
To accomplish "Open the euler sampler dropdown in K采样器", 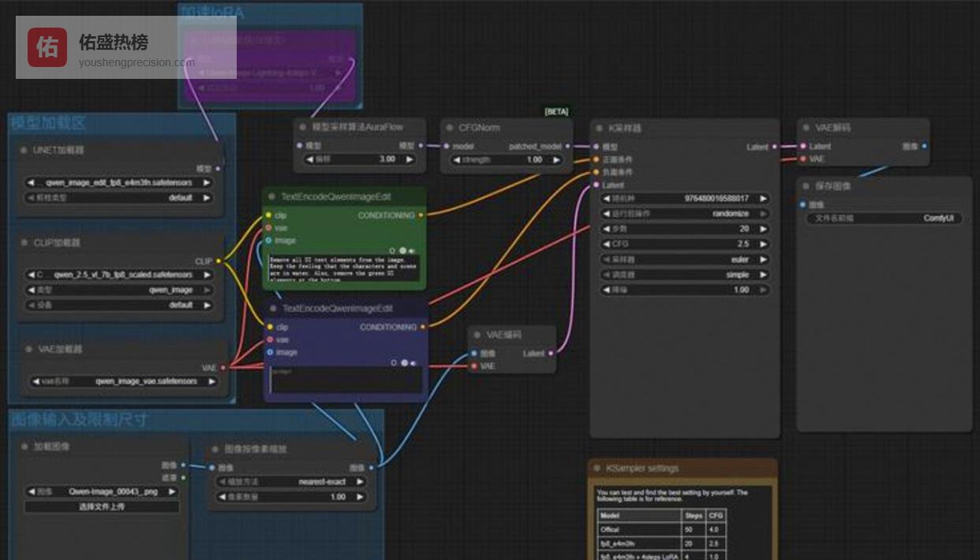I will click(x=683, y=259).
